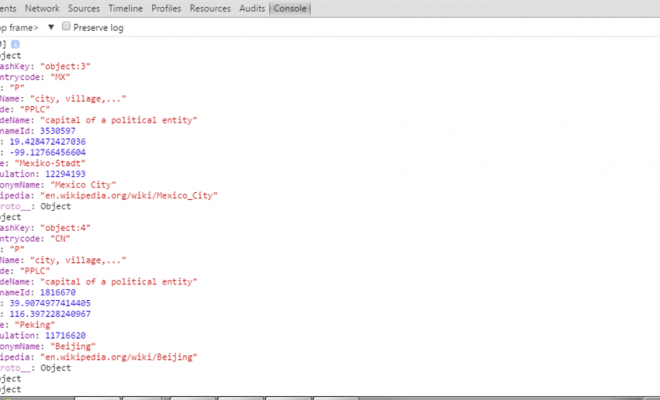
Task: Click the blue info icon beside the array
Action: click(15, 44)
